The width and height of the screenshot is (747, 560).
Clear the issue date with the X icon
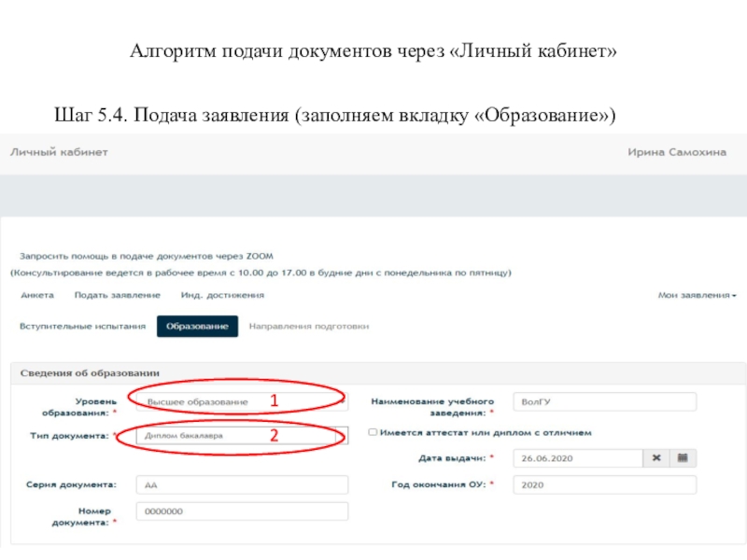(x=656, y=458)
